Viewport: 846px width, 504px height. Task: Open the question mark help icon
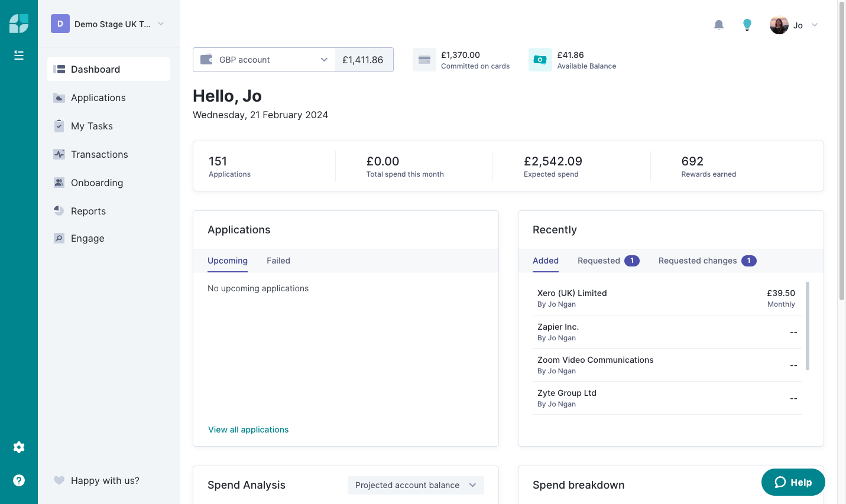tap(19, 480)
